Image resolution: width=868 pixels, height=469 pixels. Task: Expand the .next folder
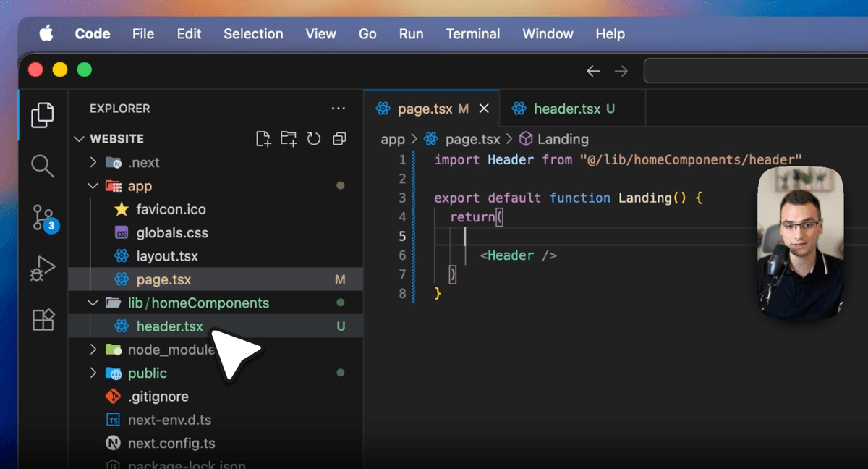[93, 163]
